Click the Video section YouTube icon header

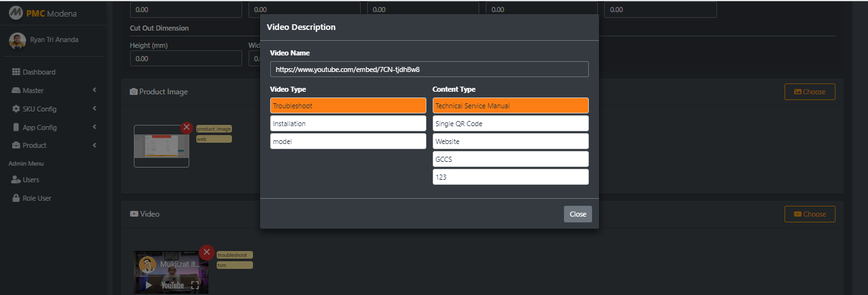pos(134,214)
